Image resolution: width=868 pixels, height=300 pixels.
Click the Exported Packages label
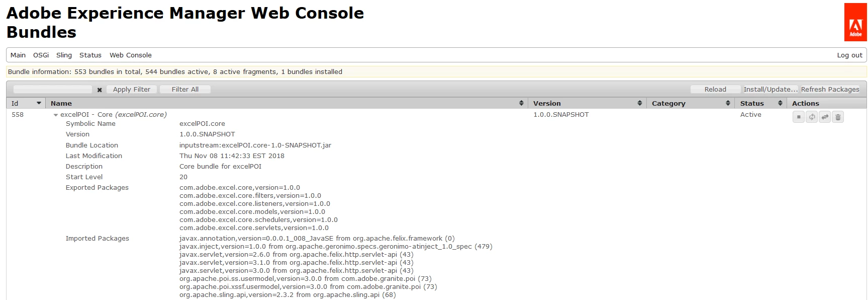click(x=97, y=188)
